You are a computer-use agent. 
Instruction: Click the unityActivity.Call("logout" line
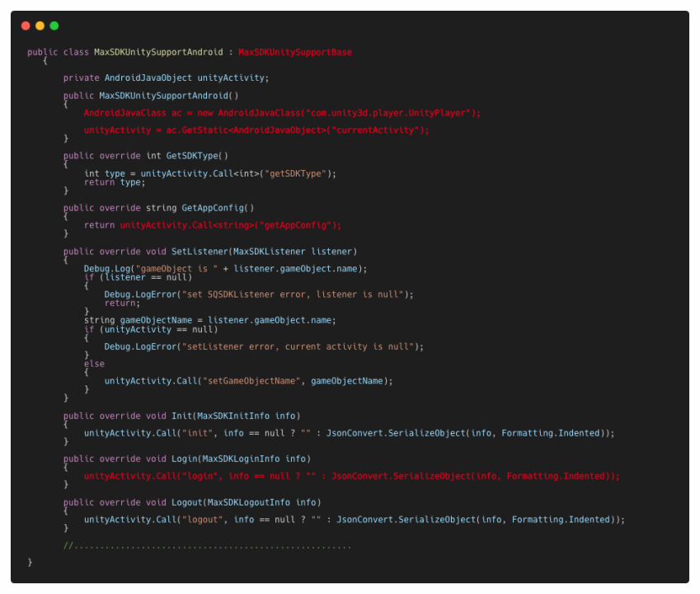355,520
